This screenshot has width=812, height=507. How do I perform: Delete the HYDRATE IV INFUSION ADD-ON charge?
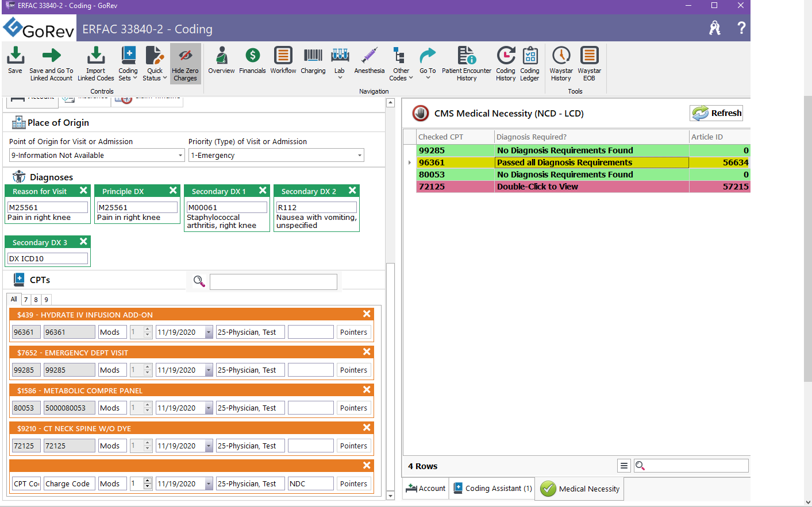(367, 314)
